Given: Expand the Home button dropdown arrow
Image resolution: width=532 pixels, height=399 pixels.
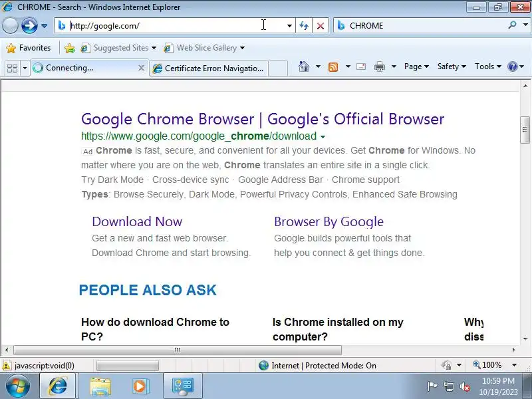Looking at the screenshot, I should click(318, 66).
